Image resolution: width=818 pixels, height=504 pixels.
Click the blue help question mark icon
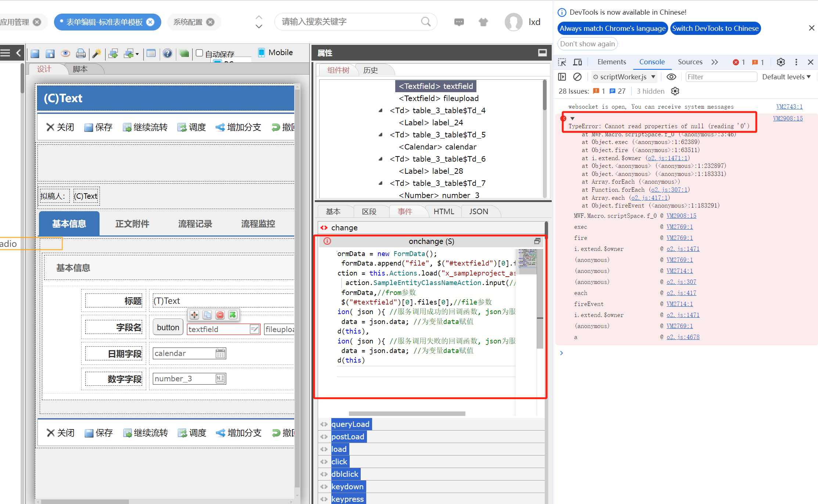[x=167, y=53]
